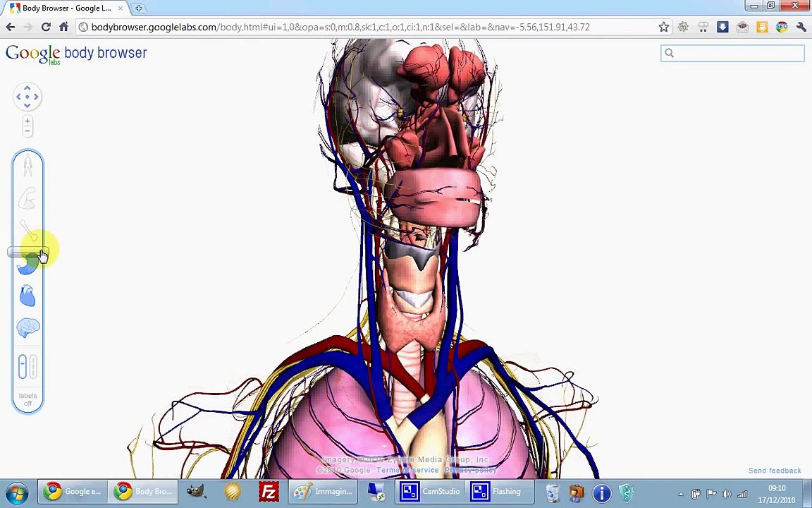812x508 pixels.
Task: Click the network signal tray icon
Action: pos(742,494)
